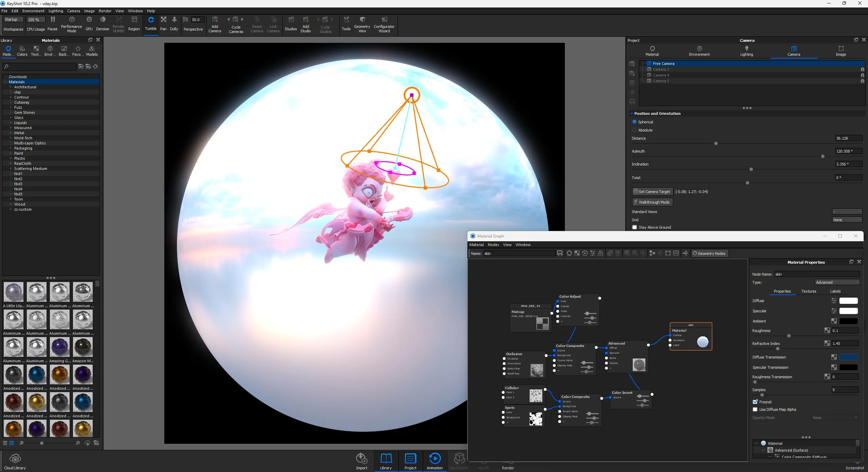
Task: Toggle lock on Camera 5
Action: [862, 81]
